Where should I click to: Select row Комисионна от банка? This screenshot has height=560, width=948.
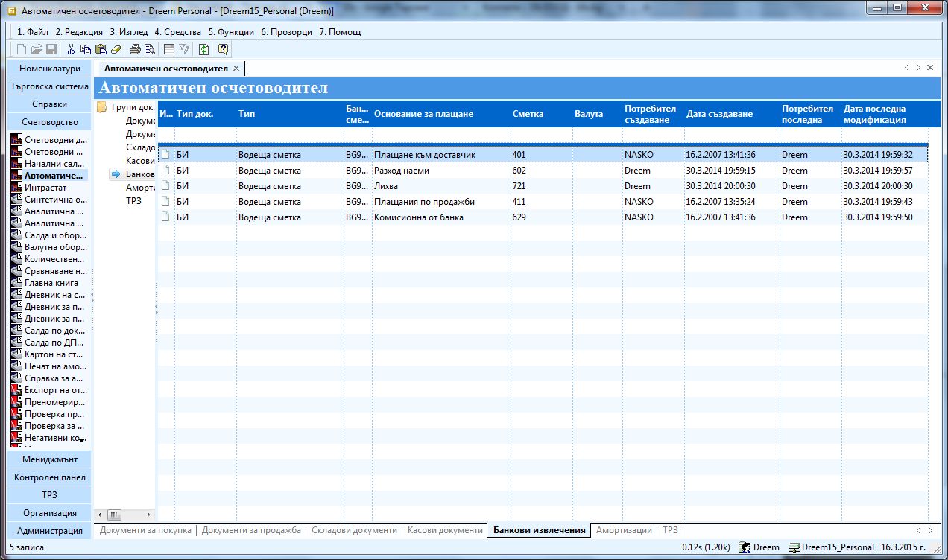click(543, 217)
